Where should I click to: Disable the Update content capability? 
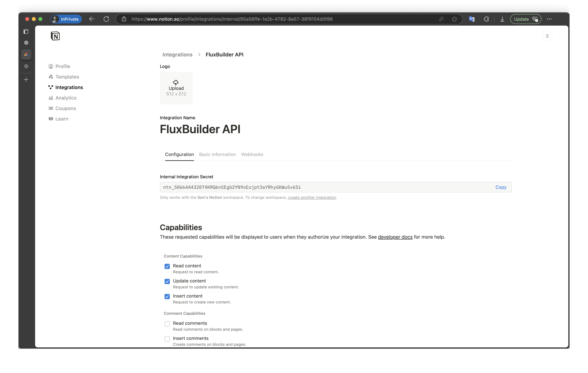(167, 281)
